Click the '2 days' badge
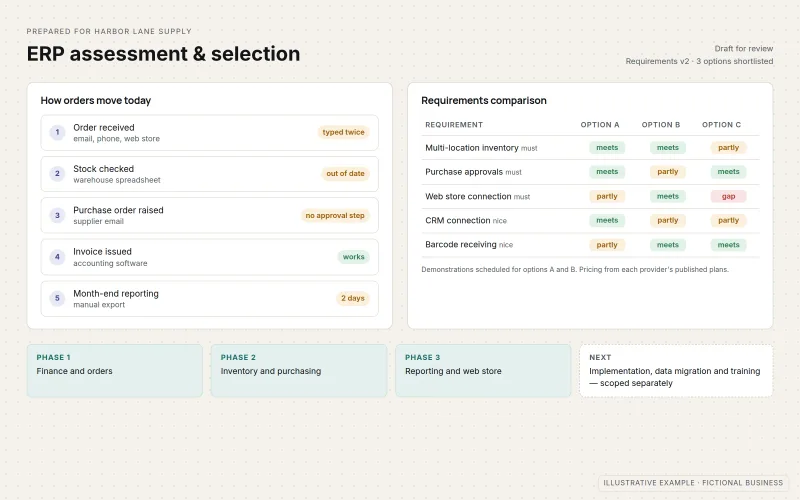Viewport: 800px width, 500px height. click(x=353, y=298)
